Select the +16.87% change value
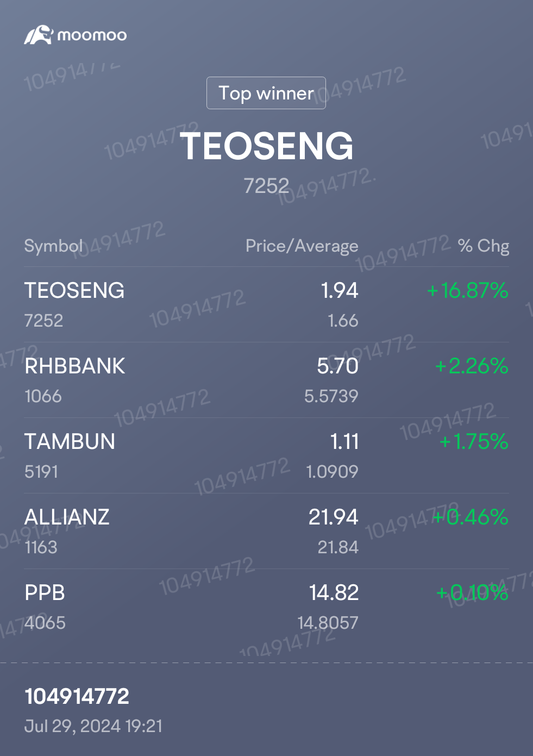This screenshot has width=533, height=756. click(x=468, y=291)
